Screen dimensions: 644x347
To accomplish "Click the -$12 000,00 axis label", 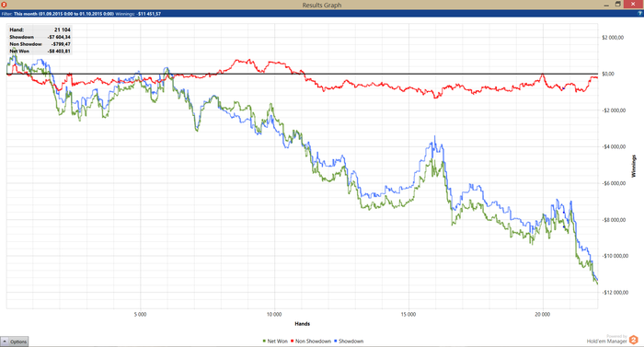I will 615,293.
